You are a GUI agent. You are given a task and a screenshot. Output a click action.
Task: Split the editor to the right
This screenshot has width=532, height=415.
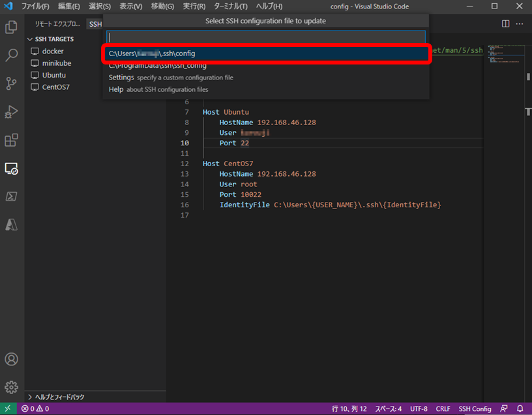pyautogui.click(x=505, y=23)
